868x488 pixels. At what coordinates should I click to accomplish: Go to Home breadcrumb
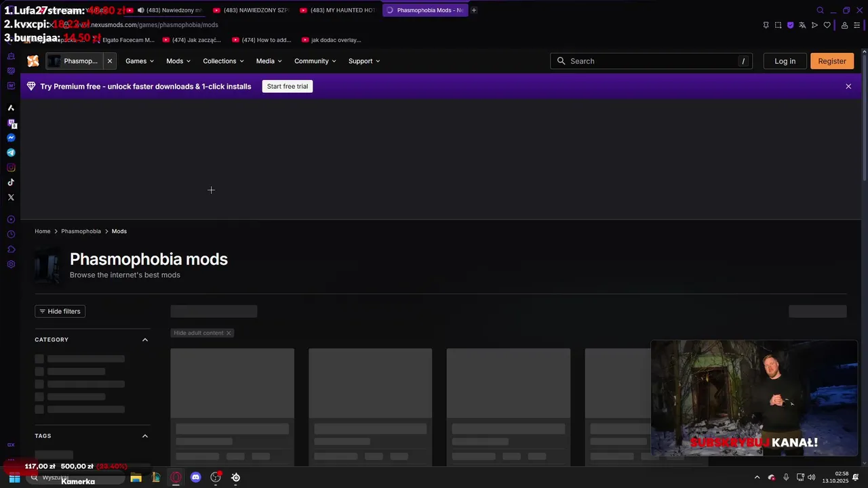[x=43, y=231]
